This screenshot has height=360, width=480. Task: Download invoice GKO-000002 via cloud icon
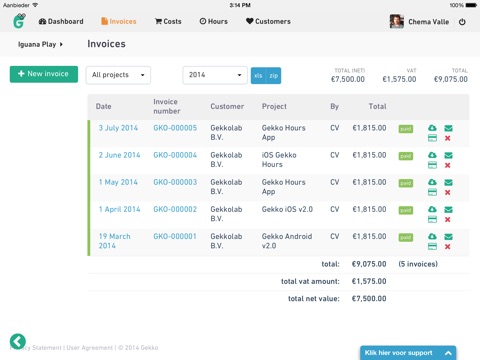(x=432, y=209)
